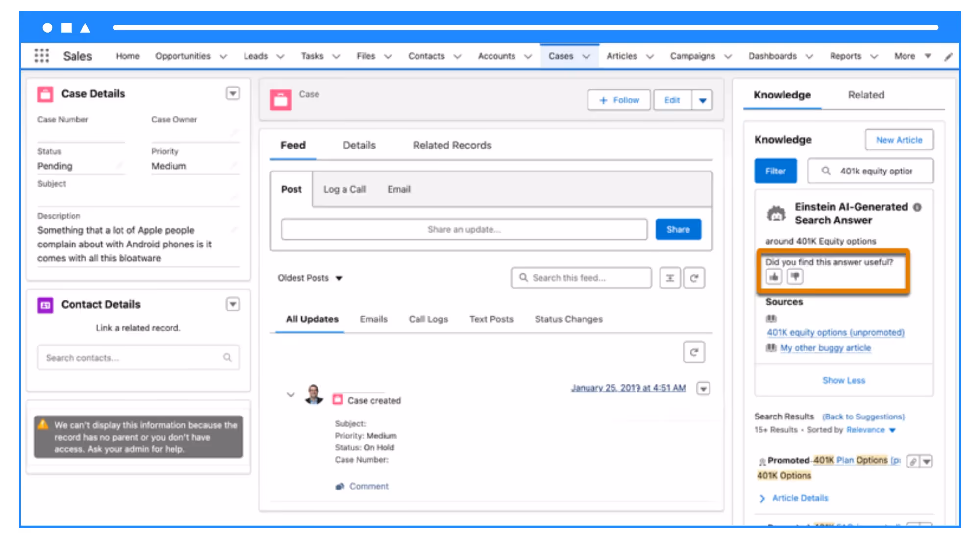Click the Einstein bot avatar icon
Screen dimensions: 980x539
pos(776,214)
